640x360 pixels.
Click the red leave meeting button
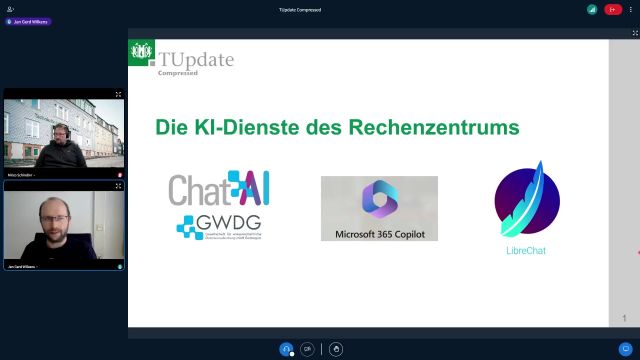point(613,9)
